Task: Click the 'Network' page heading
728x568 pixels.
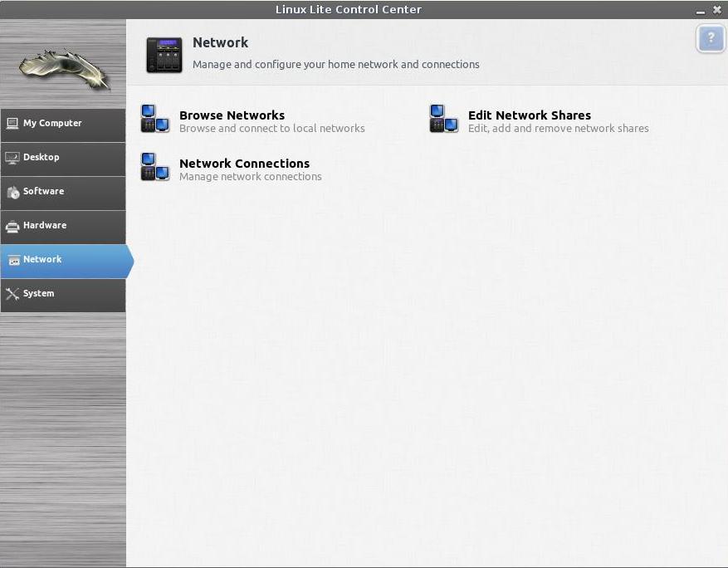Action: pos(220,42)
